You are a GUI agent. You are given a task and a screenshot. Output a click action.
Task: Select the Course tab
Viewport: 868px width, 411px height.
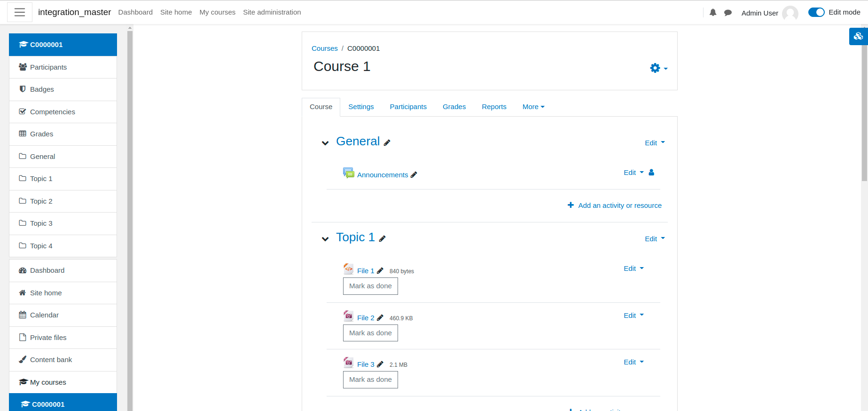coord(321,107)
